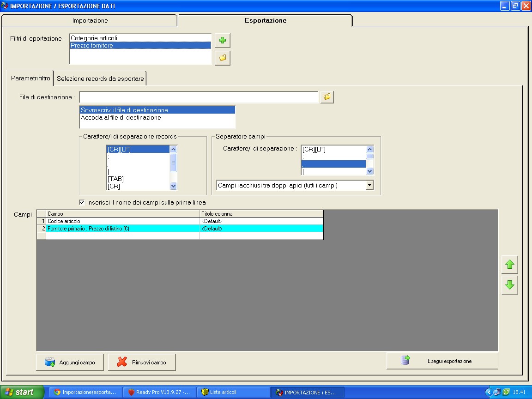Click Default title cell for Codice articolo
The height and width of the screenshot is (399, 532).
tap(261, 221)
